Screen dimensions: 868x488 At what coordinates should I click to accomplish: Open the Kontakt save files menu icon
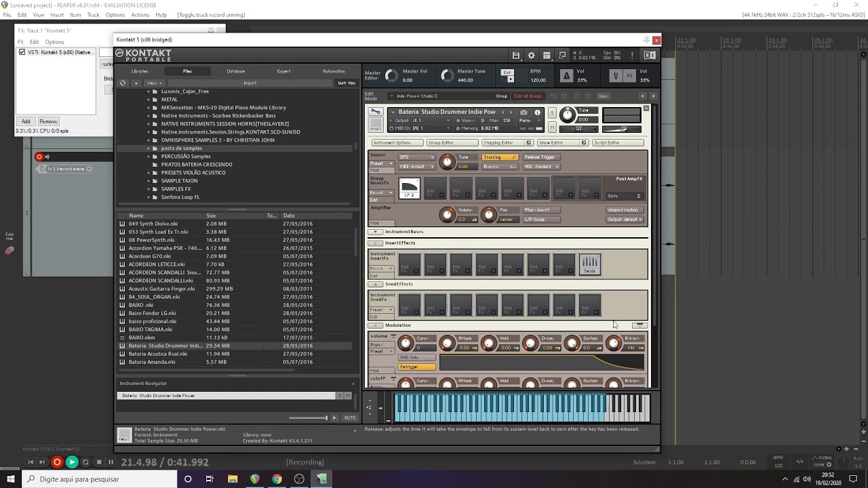pyautogui.click(x=516, y=56)
